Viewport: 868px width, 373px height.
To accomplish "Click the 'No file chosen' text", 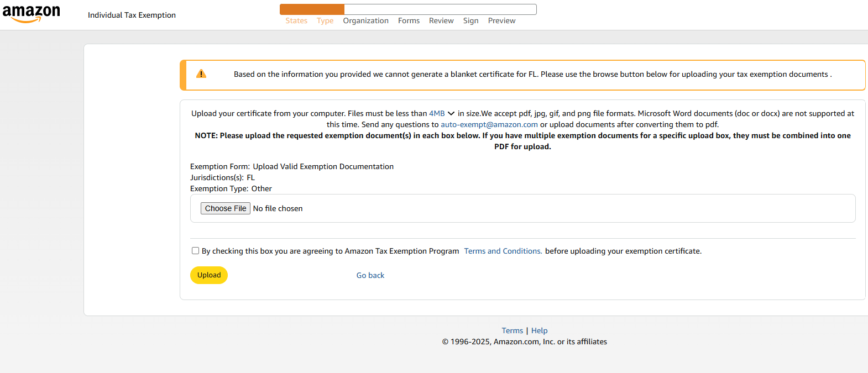I will click(x=278, y=208).
